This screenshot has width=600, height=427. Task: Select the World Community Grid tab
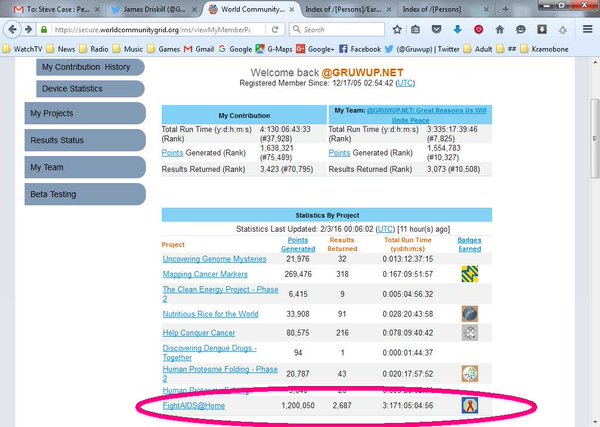point(249,9)
